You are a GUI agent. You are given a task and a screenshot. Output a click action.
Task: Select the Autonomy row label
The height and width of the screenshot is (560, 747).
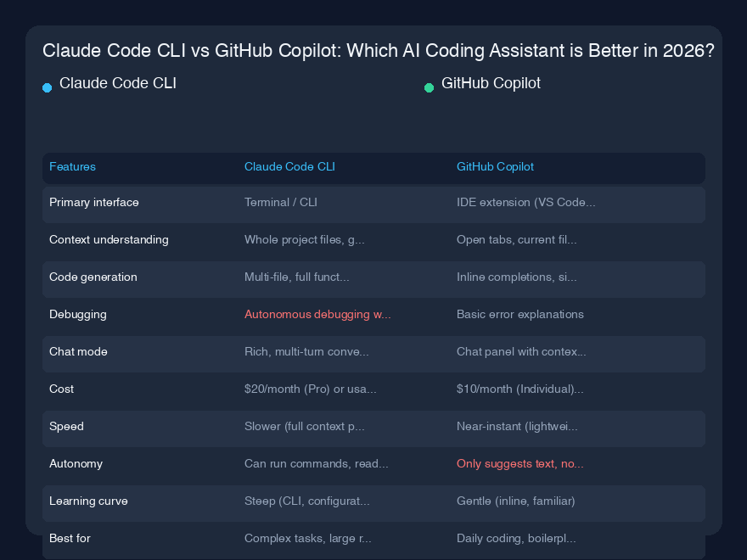[x=76, y=464]
